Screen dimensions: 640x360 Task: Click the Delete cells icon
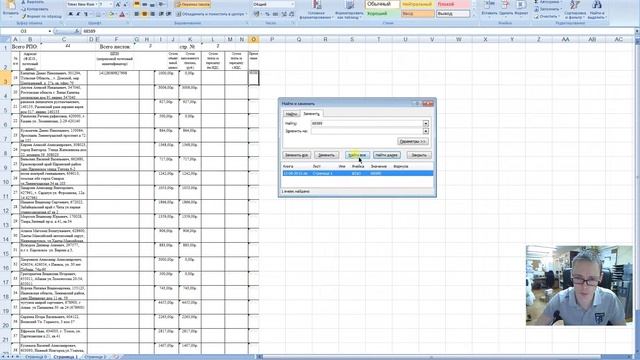pyautogui.click(x=505, y=4)
